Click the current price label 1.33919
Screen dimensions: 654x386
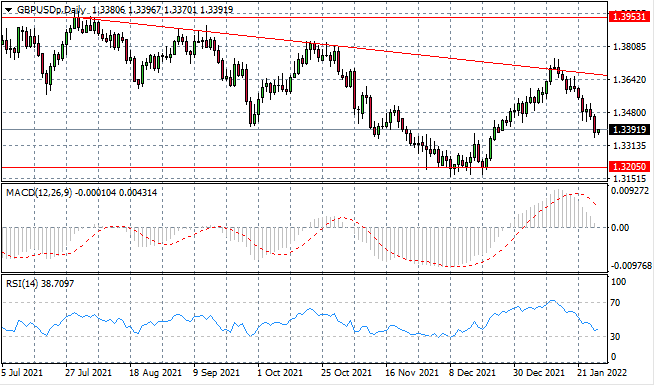[x=629, y=129]
